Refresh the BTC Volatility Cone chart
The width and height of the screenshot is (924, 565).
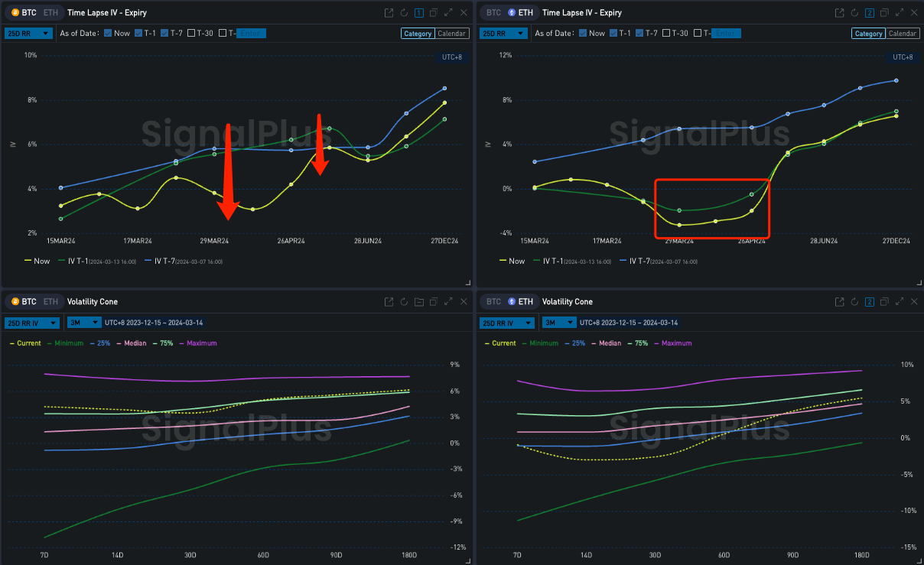click(404, 302)
